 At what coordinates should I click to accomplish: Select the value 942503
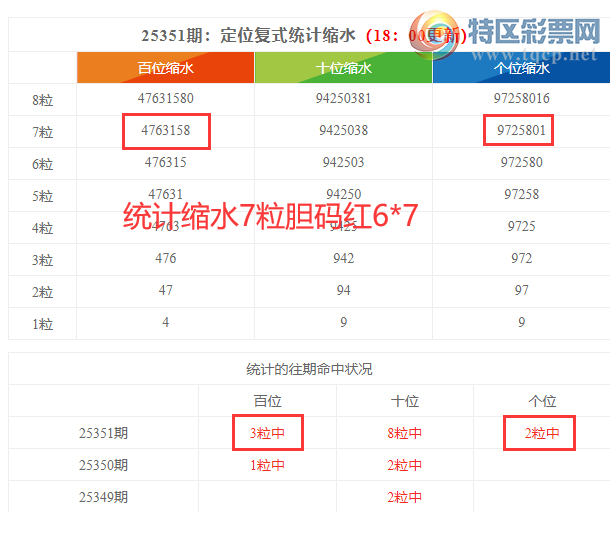344,162
